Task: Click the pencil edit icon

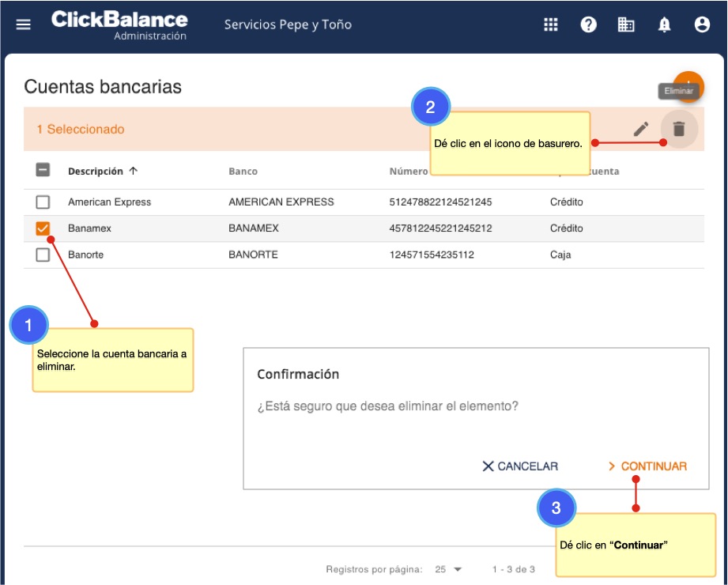Action: click(641, 129)
